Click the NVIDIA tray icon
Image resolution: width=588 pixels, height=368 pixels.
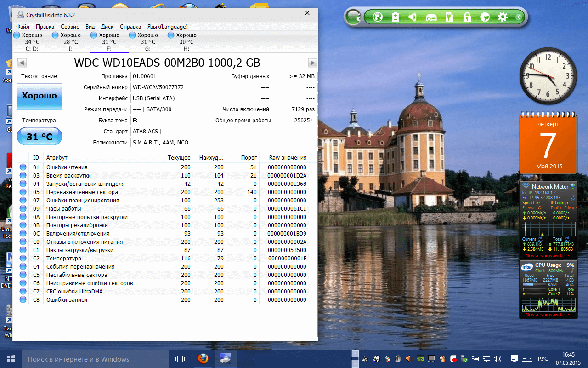419,359
